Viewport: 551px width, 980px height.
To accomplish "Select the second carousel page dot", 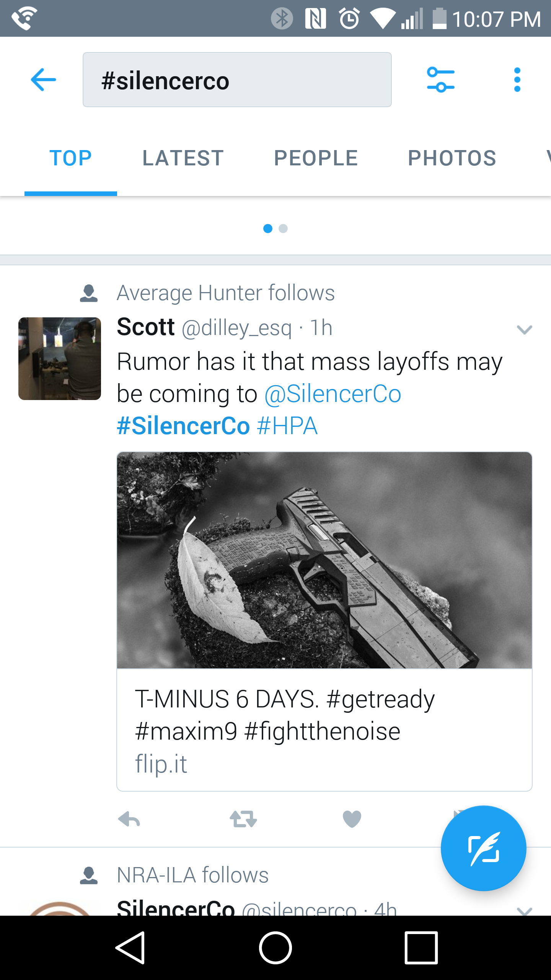I will click(x=283, y=229).
